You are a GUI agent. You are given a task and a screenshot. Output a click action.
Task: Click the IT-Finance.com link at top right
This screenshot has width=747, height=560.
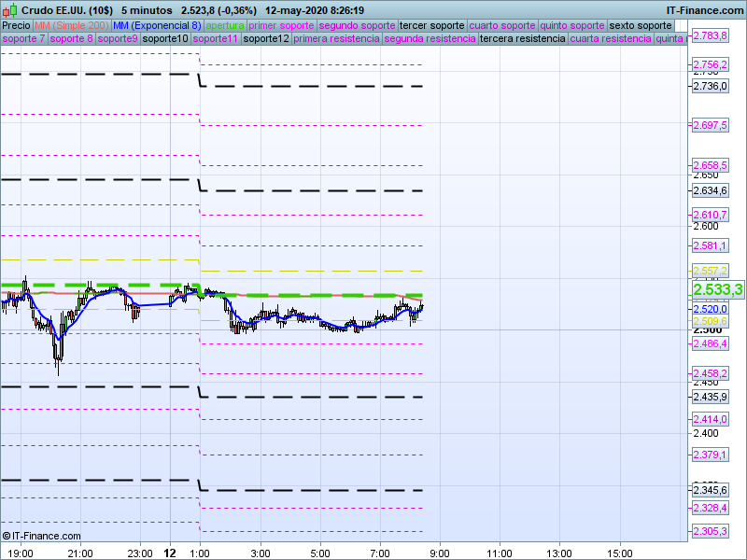tap(705, 10)
